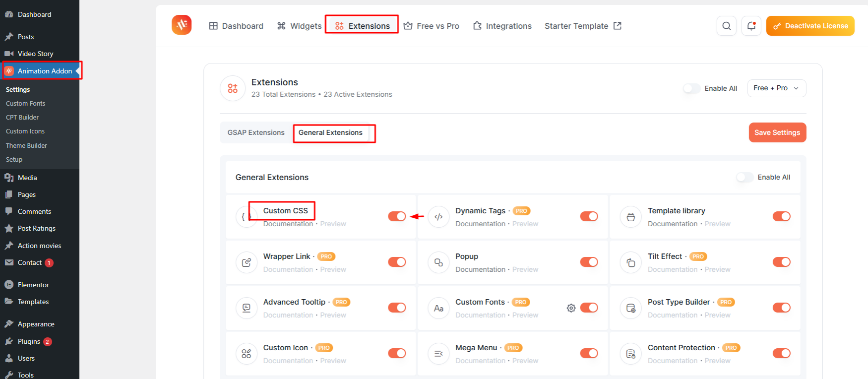Select Animation Addon in sidebar
This screenshot has height=379, width=868.
(40, 71)
